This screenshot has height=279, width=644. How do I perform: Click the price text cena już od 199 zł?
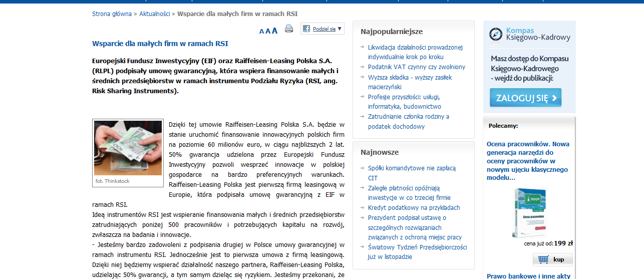tap(548, 243)
